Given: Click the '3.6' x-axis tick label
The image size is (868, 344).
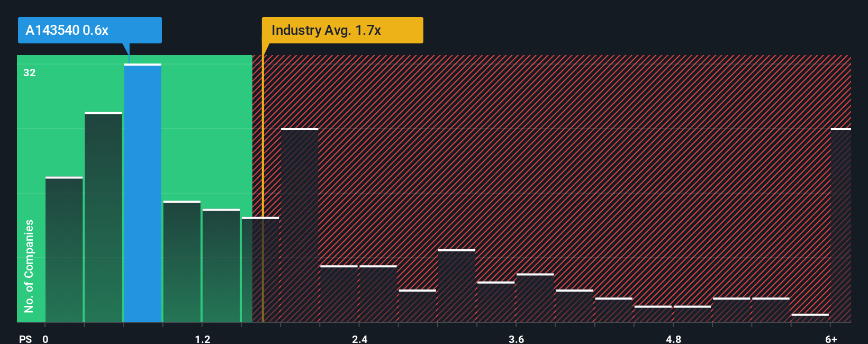Looking at the screenshot, I should tap(517, 339).
